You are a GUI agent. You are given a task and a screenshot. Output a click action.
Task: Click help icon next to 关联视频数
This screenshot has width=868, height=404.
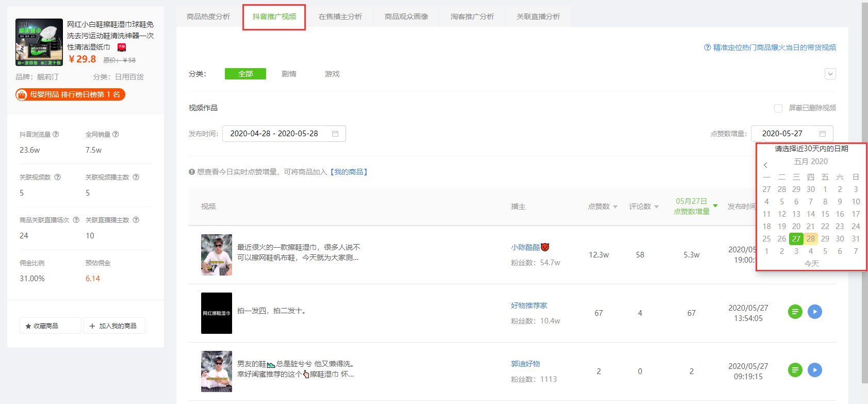[x=58, y=177]
